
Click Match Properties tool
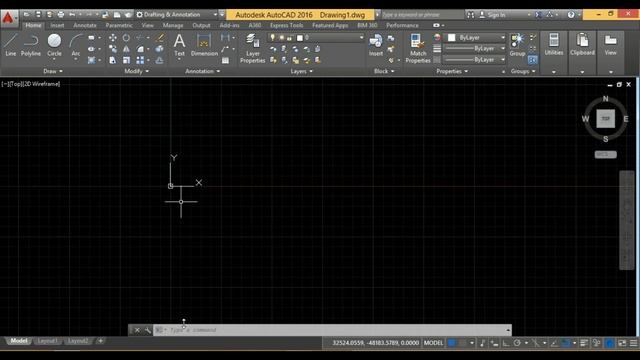coord(418,48)
